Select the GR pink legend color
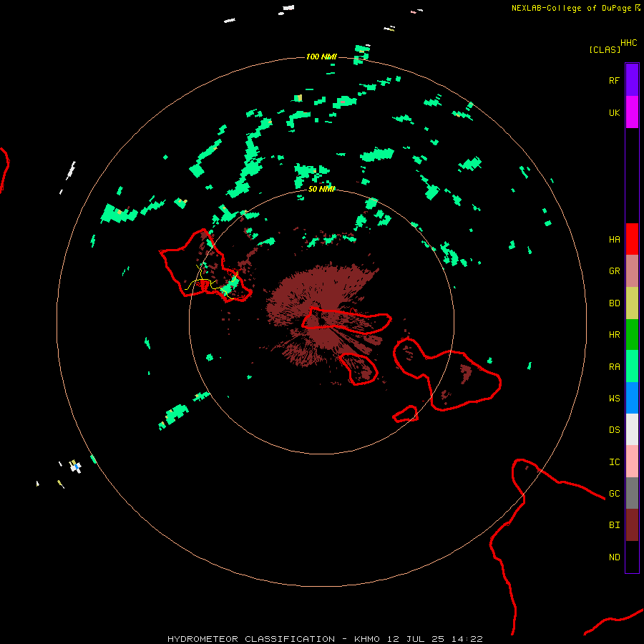Viewport: 644px width, 644px height. [x=632, y=271]
